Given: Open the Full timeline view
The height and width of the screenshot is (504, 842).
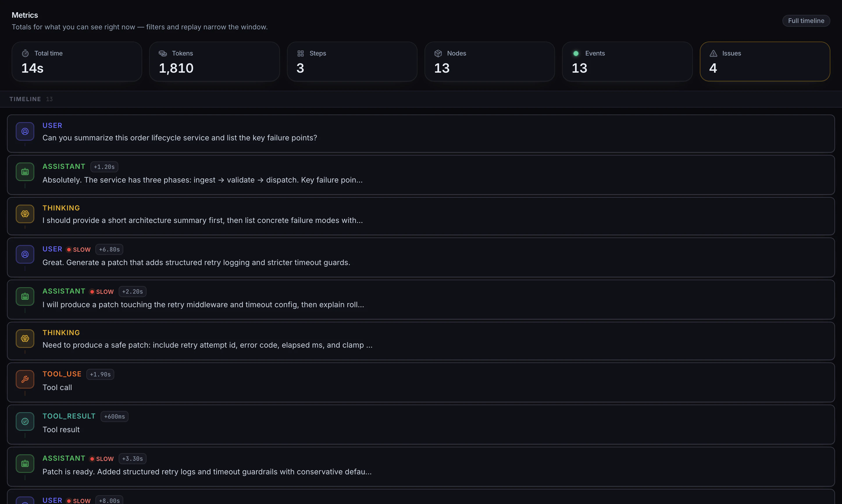Looking at the screenshot, I should pyautogui.click(x=806, y=20).
